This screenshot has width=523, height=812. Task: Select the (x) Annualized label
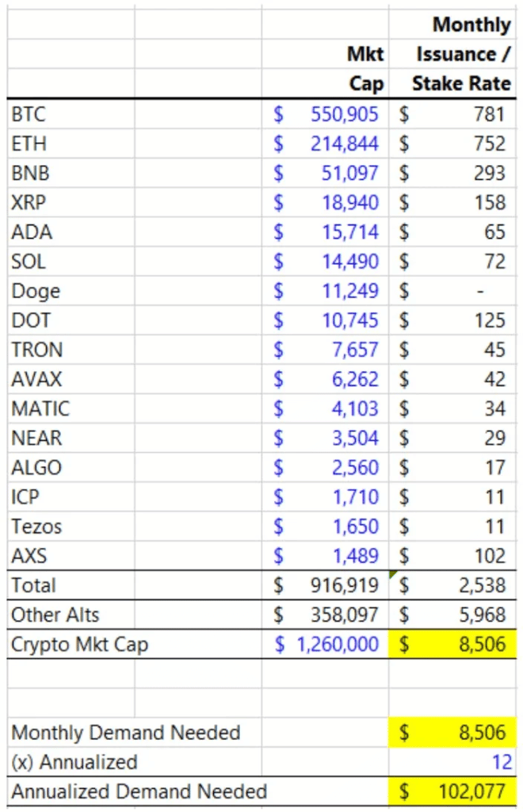(x=74, y=764)
